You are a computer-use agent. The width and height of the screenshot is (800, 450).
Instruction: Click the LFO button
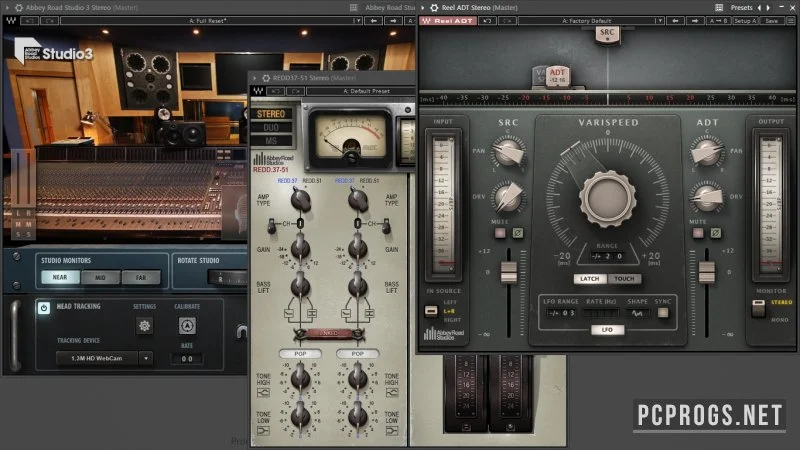607,330
